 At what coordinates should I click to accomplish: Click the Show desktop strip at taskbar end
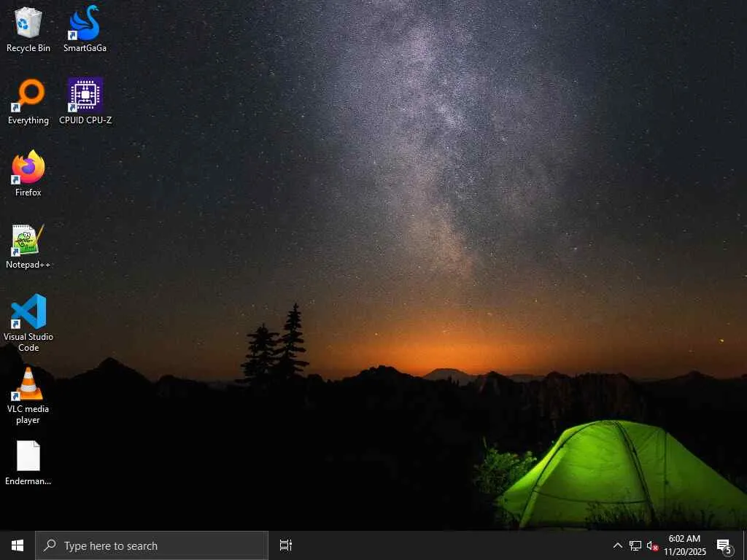[x=745, y=545]
